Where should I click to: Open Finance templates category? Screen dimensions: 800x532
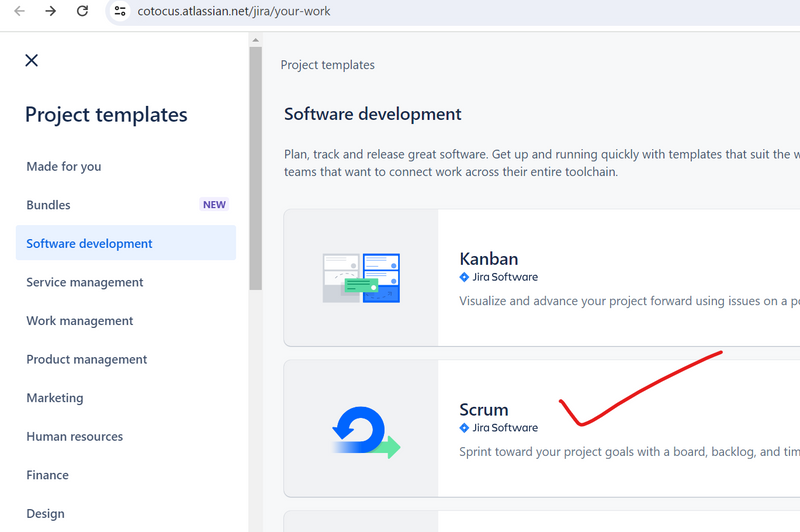47,475
